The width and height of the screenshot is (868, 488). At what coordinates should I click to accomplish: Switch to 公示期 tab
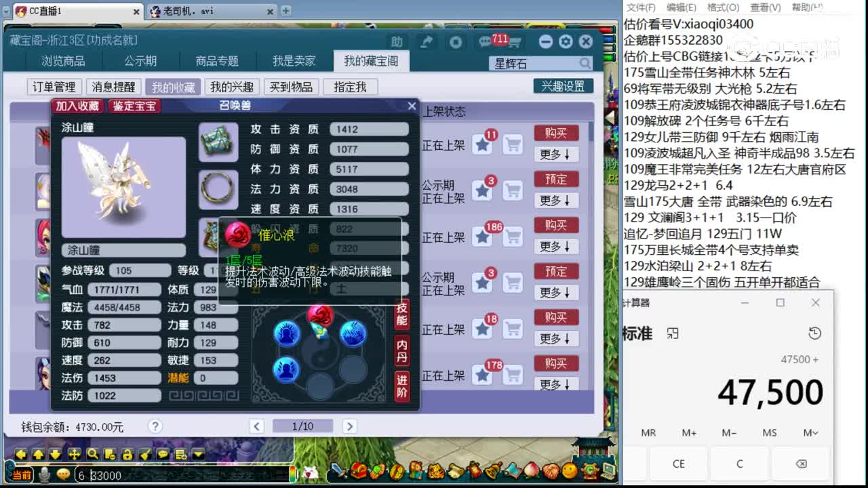click(x=140, y=61)
